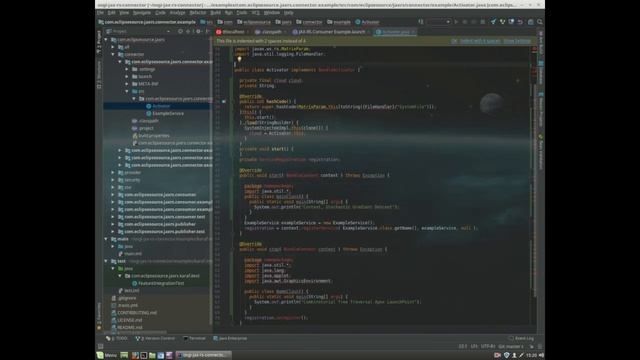Toggle the Database tool window side tab

541,73
